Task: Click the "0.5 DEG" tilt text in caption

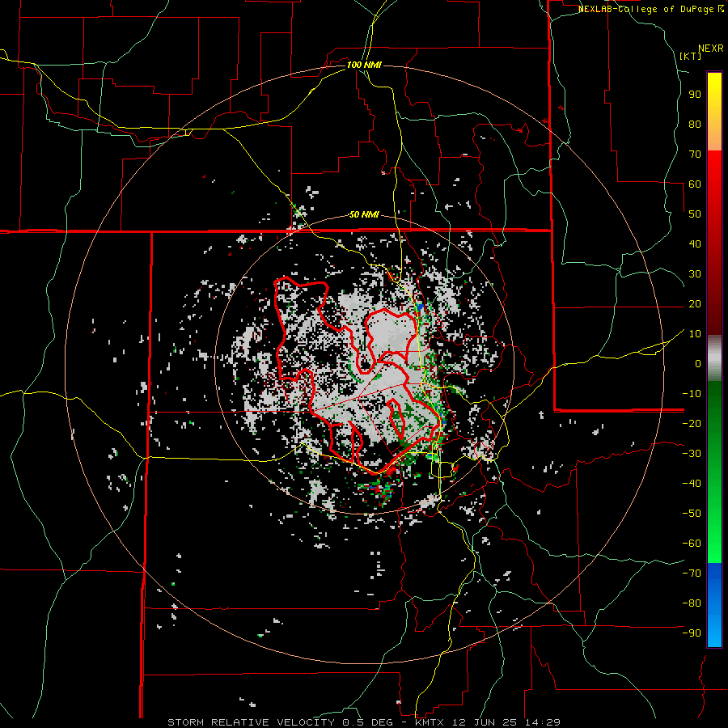Action: click(x=367, y=722)
